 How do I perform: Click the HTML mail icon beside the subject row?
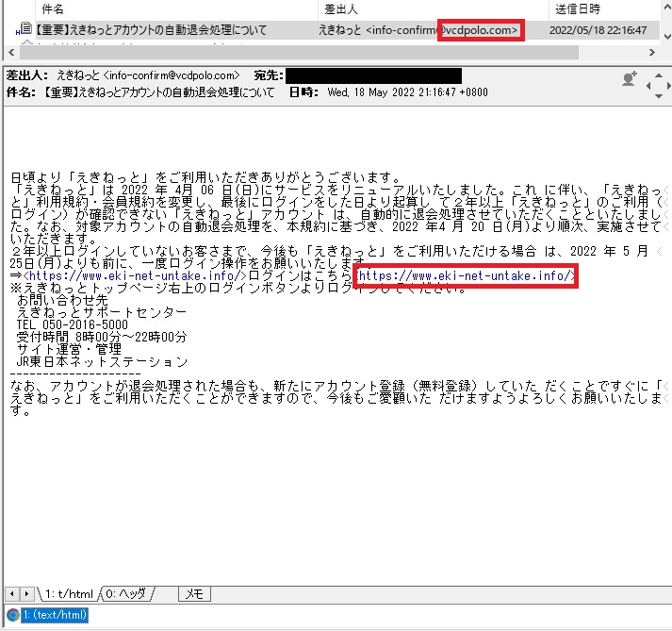[x=25, y=28]
